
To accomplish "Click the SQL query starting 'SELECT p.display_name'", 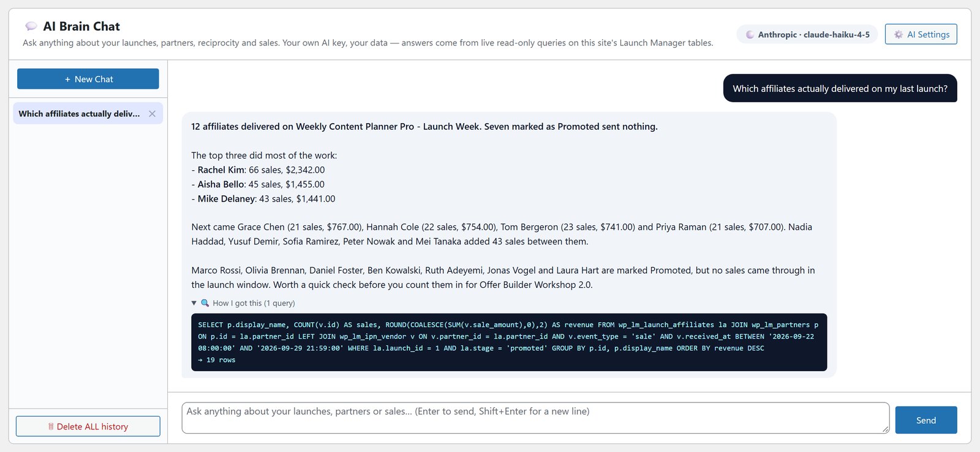I will [x=508, y=336].
